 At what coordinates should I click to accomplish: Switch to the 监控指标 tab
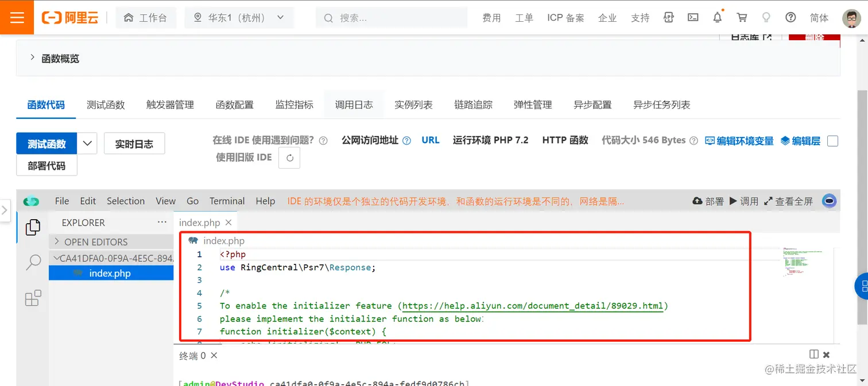pyautogui.click(x=294, y=105)
